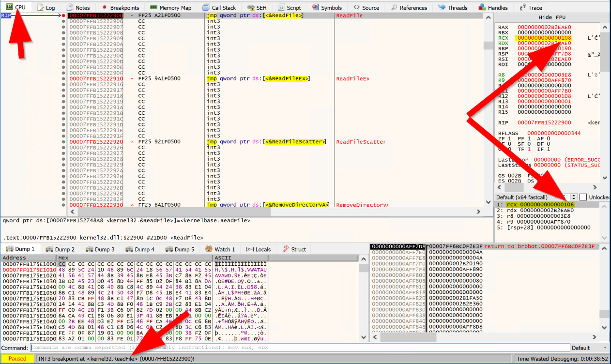Click the Hide FPU button
611x364 pixels.
pos(547,17)
